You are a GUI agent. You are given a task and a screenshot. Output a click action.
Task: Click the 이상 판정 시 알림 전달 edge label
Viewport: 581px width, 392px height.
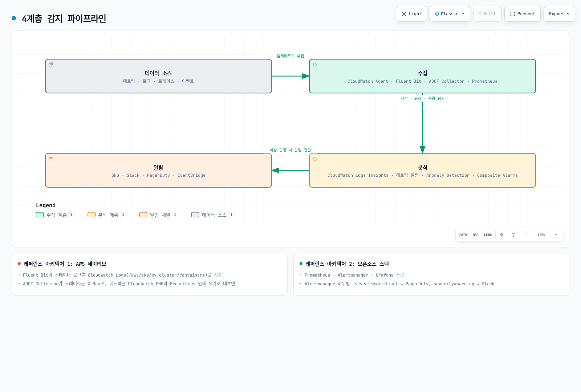pyautogui.click(x=290, y=150)
